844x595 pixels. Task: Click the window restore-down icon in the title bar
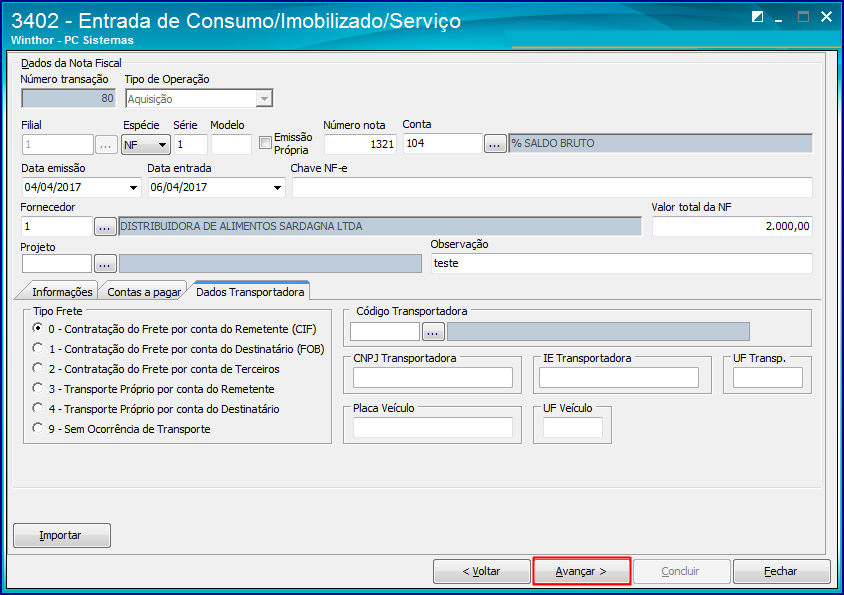(x=757, y=17)
